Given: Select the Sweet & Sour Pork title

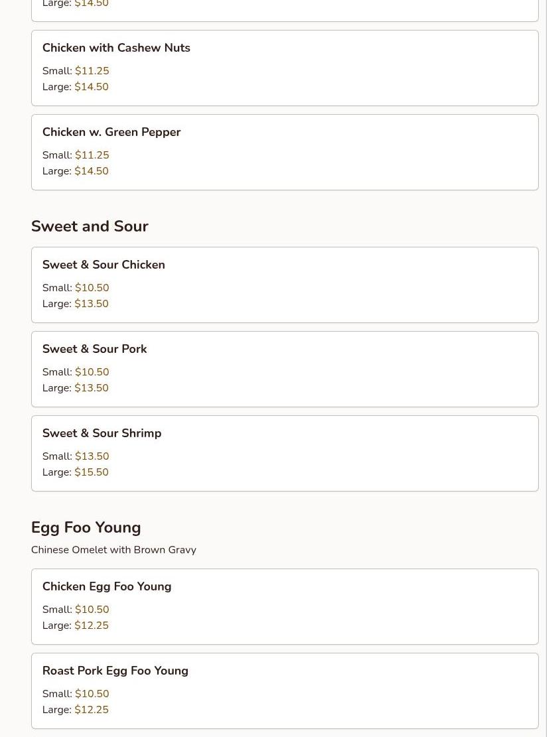Looking at the screenshot, I should pos(94,349).
